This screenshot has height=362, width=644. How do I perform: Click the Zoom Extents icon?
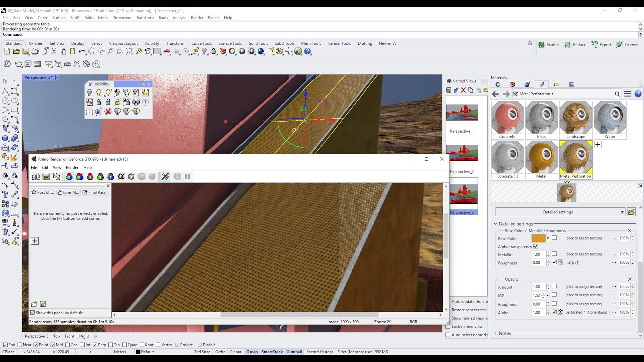point(129,51)
